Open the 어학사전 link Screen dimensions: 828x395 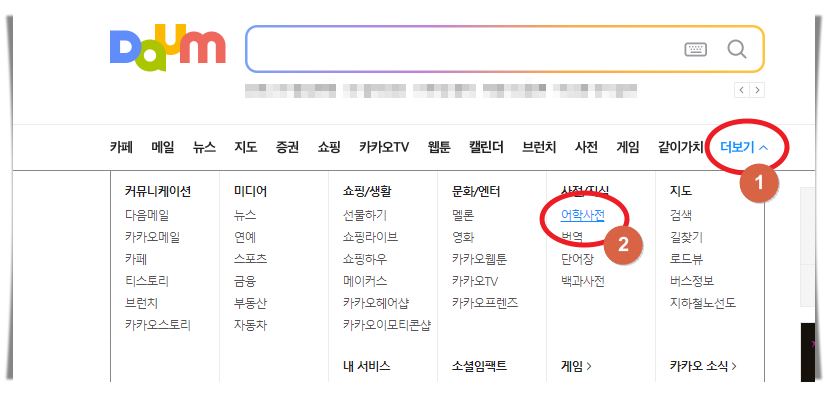tap(582, 215)
